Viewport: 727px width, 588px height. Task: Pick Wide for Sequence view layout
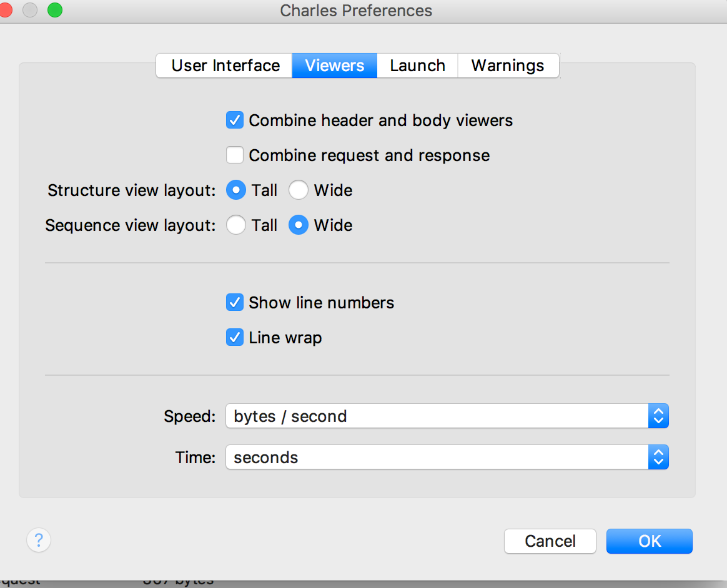click(x=299, y=225)
